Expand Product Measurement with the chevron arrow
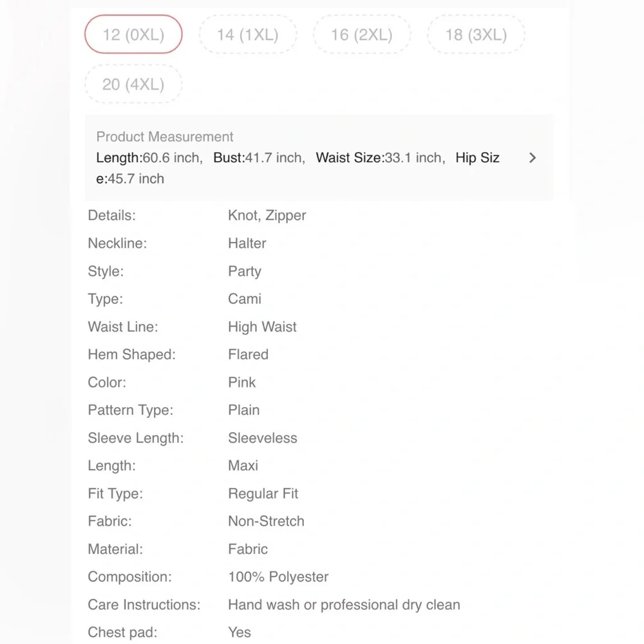 point(533,158)
